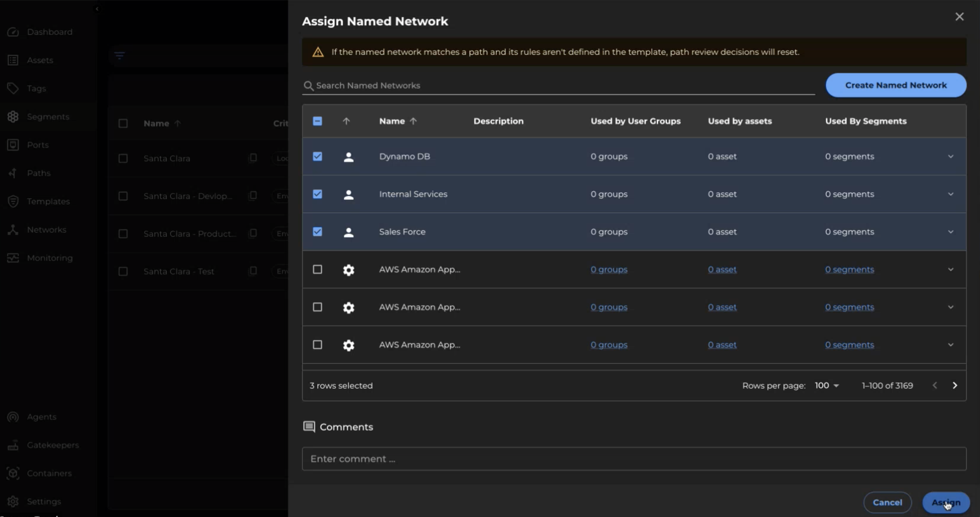Click the Create Named Network button

[895, 85]
